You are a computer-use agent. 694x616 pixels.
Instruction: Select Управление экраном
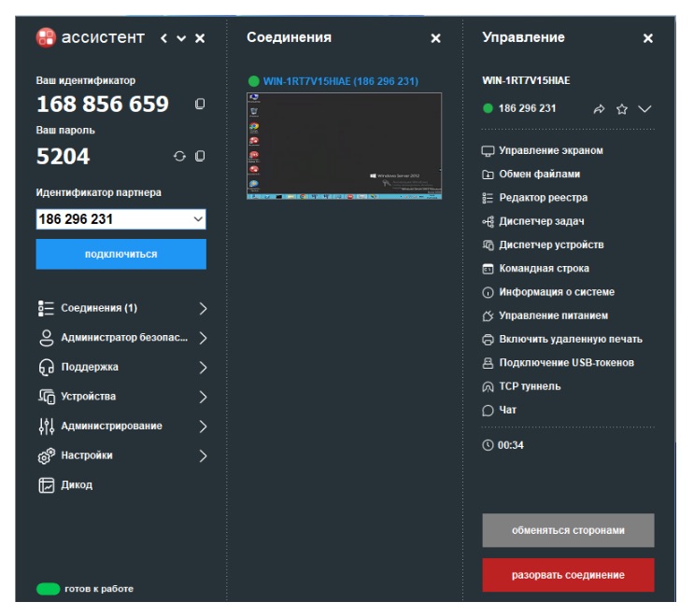[x=543, y=151]
